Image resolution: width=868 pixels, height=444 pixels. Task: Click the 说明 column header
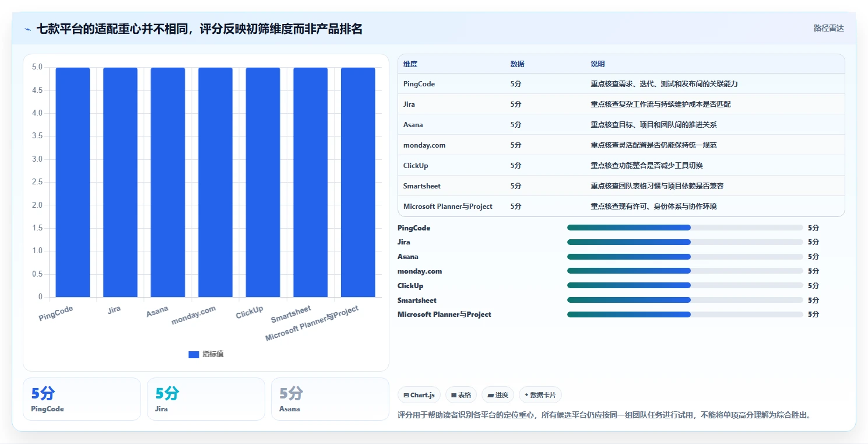598,64
